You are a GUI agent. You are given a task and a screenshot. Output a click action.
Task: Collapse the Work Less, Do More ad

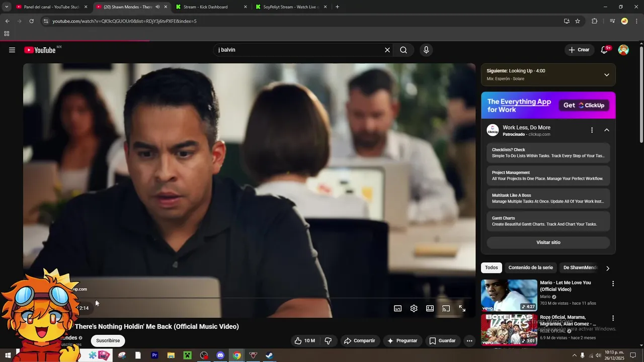click(606, 130)
